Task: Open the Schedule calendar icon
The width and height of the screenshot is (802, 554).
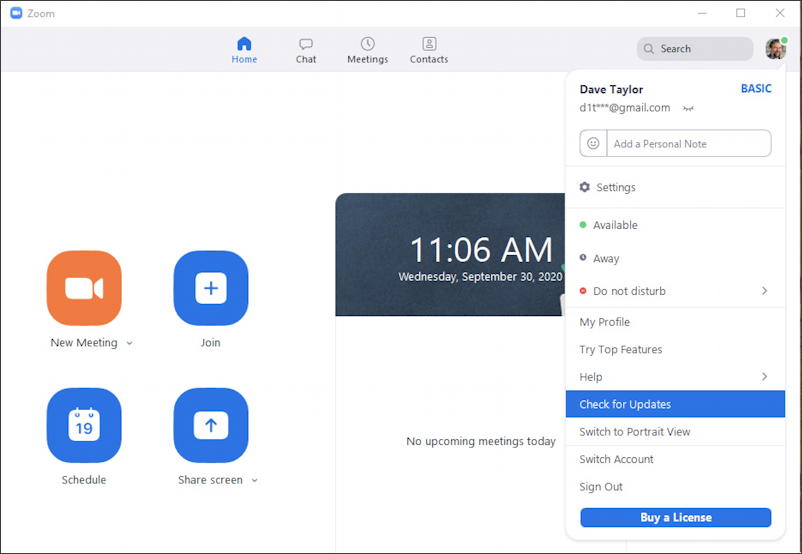Action: pos(84,425)
